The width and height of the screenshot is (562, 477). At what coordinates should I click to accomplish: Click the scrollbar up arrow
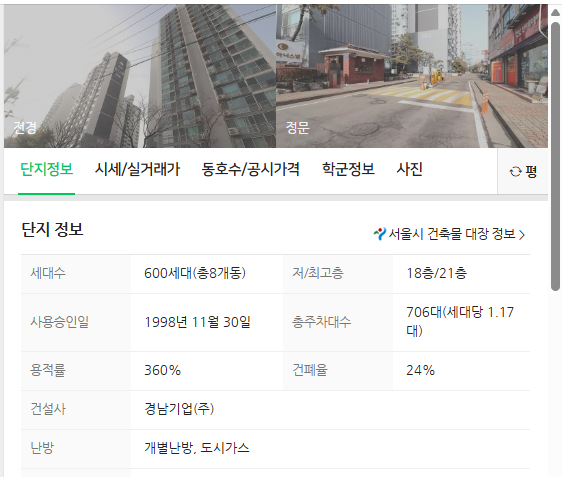tap(555, 13)
